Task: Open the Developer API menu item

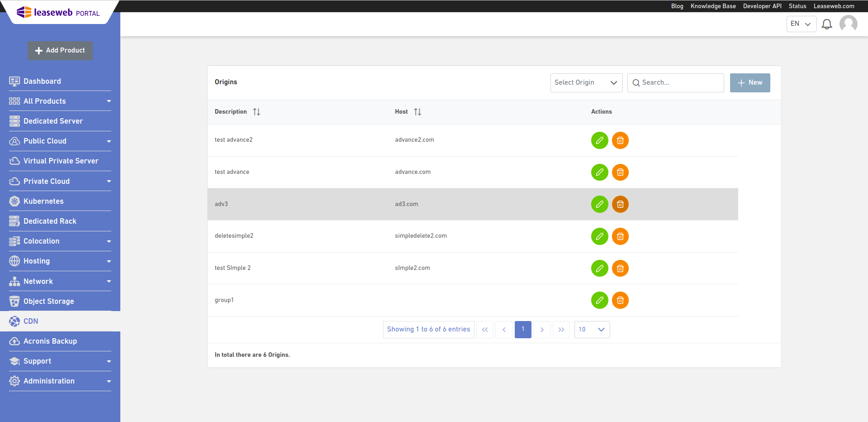Action: click(x=762, y=6)
